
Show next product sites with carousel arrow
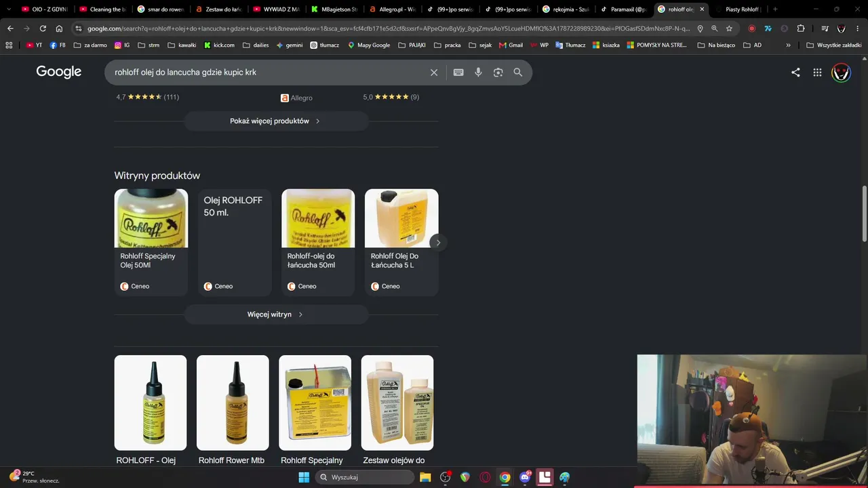click(438, 243)
